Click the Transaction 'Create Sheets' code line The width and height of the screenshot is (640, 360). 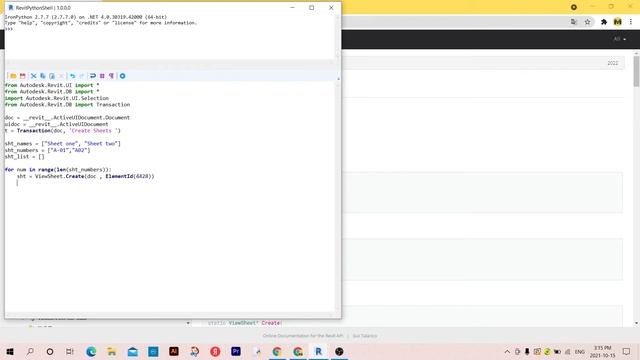(63, 131)
